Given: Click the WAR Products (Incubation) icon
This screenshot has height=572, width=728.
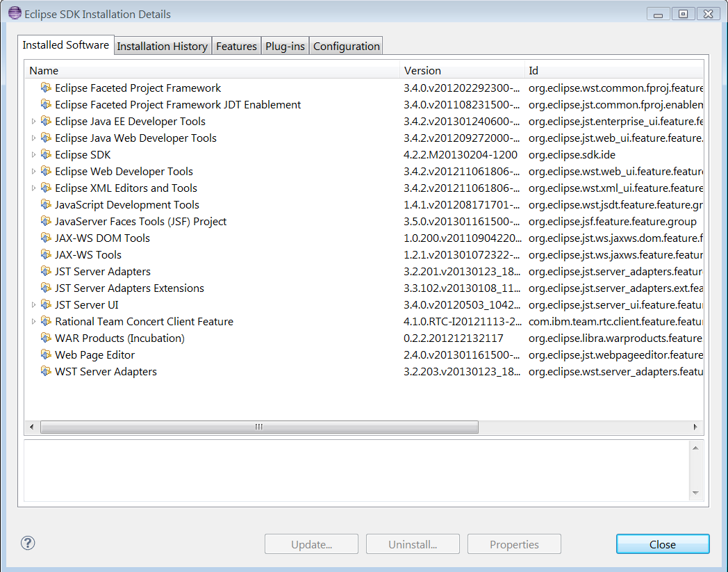Looking at the screenshot, I should 46,338.
